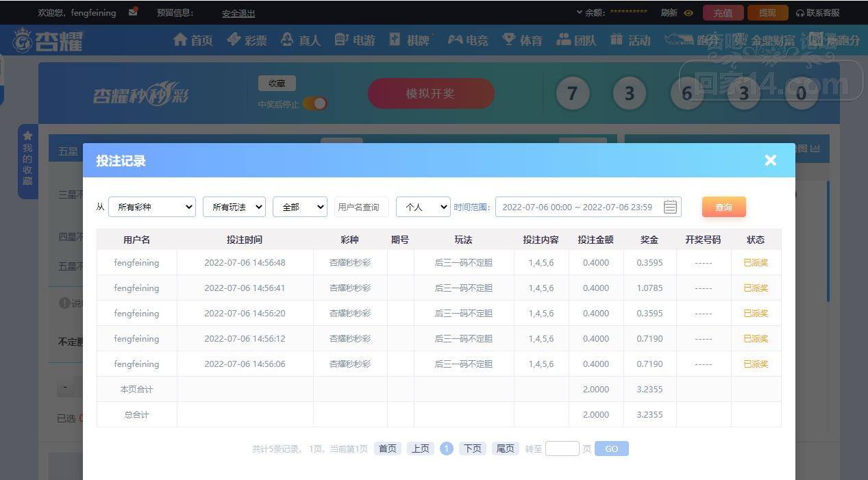Open the 个人 scope dropdown
868x480 pixels.
(423, 207)
